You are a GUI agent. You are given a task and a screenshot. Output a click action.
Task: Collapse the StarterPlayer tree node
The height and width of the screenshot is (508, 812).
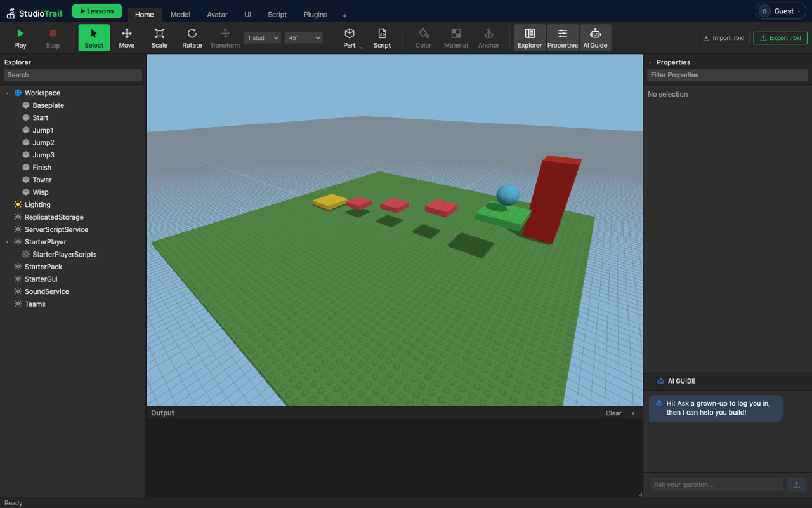(8, 243)
